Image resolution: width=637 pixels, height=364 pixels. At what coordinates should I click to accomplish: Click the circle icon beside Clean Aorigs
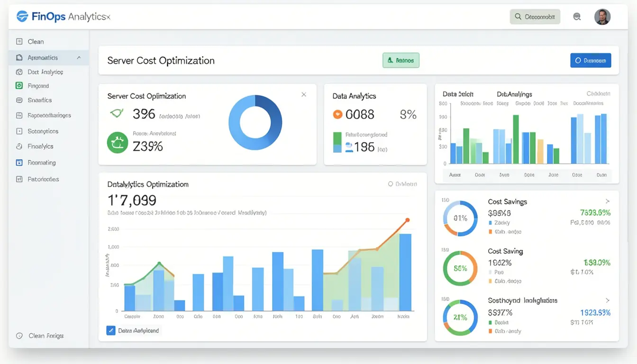click(x=19, y=336)
